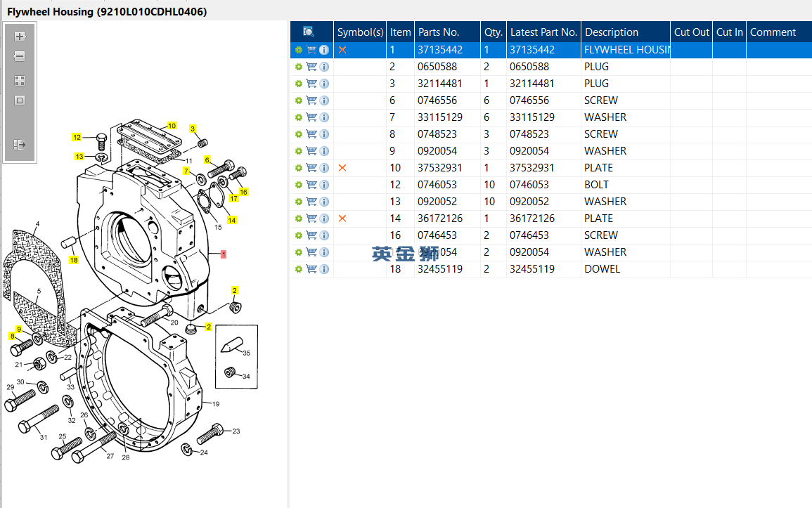Click gear icon for item 9 washer
The image size is (812, 508).
[299, 151]
